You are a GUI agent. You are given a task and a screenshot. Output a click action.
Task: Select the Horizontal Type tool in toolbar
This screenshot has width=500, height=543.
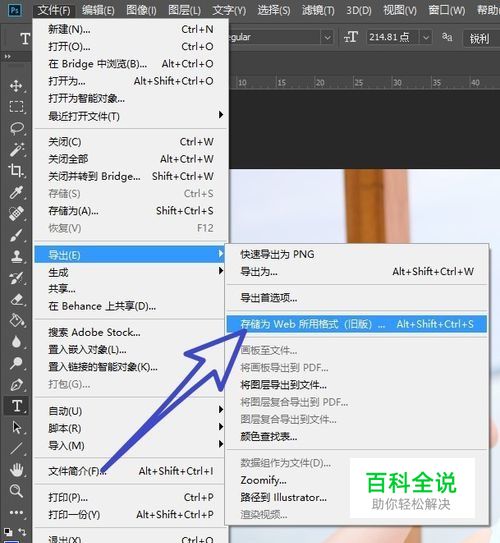(16, 406)
